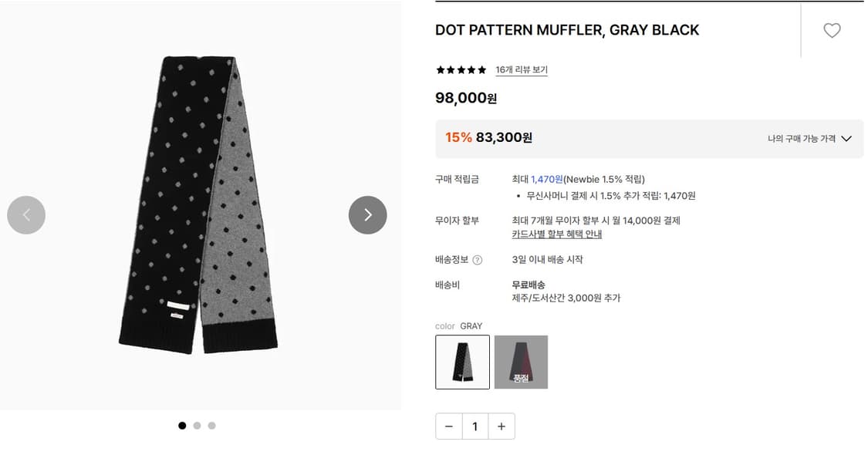Select the third image carousel dot
868x455 pixels.
tap(211, 425)
